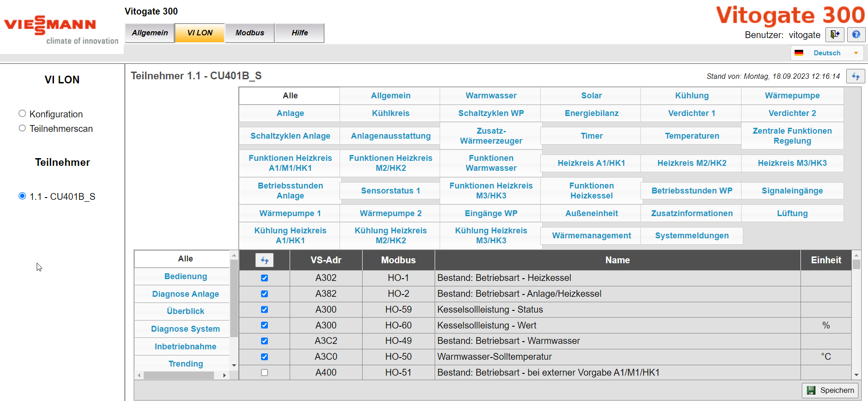The width and height of the screenshot is (868, 401).
Task: Select the Wärmepumpe category filter
Action: (x=792, y=96)
